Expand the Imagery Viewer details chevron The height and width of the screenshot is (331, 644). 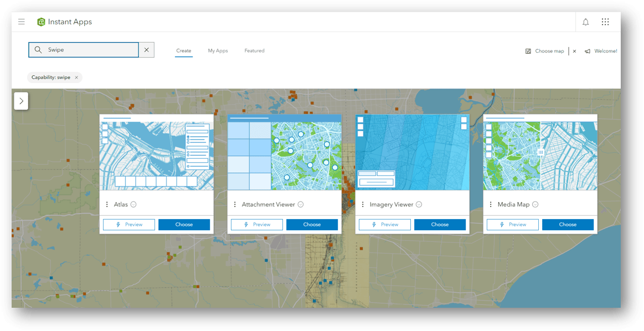(419, 204)
